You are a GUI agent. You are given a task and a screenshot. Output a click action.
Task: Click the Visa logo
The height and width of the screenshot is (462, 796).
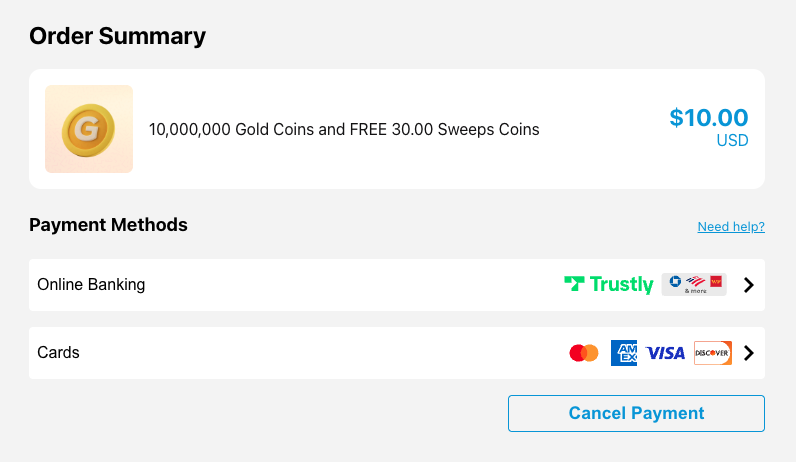665,353
